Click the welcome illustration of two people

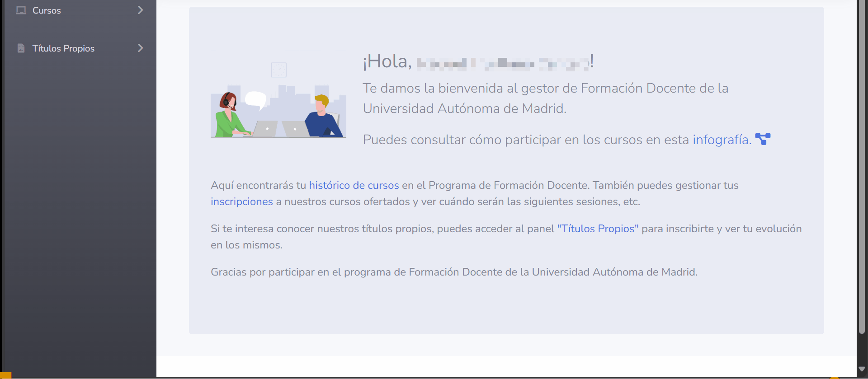(x=278, y=104)
